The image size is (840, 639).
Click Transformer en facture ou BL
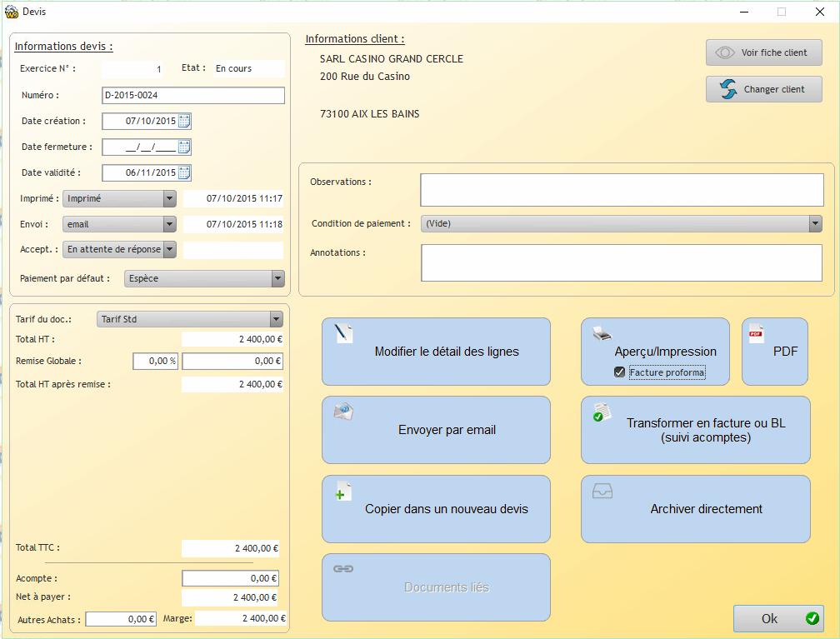point(696,430)
